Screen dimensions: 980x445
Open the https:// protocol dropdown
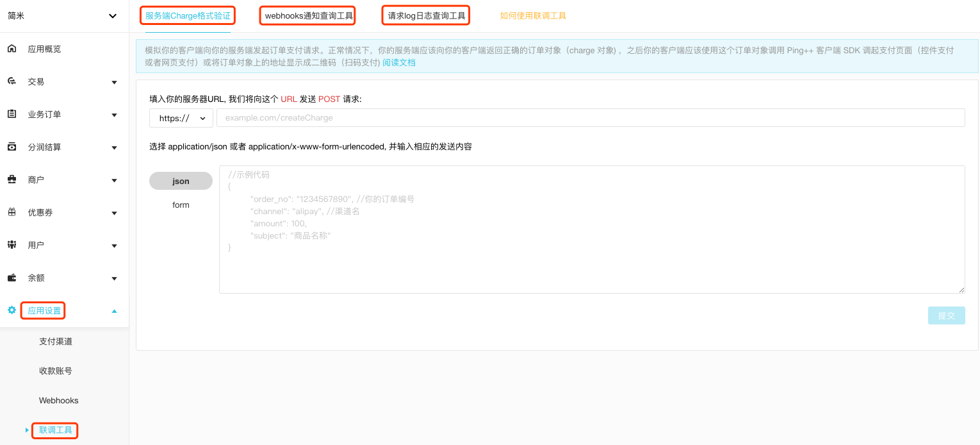pos(181,118)
